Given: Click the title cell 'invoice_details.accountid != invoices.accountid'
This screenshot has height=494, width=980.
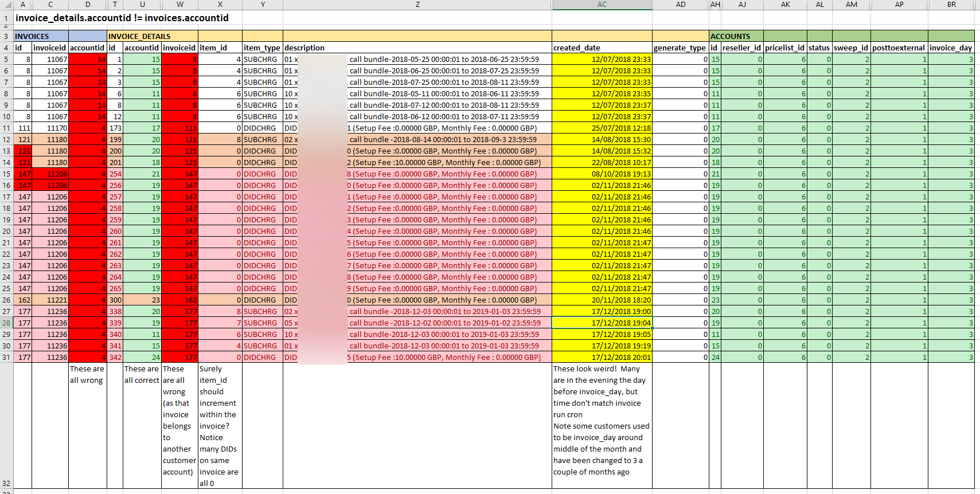Looking at the screenshot, I should (x=122, y=18).
